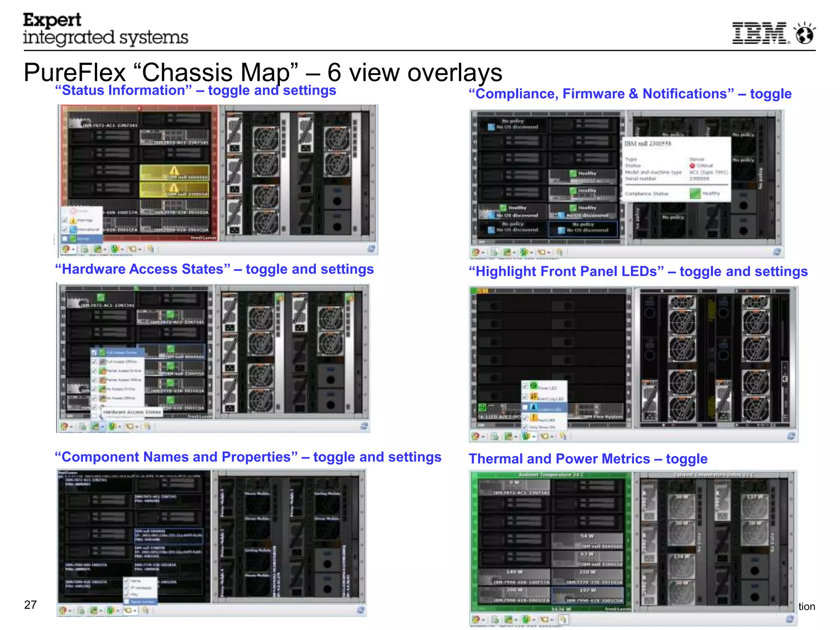Image resolution: width=840 pixels, height=630 pixels.
Task: Click status icon in Compliance panel toolbar
Action: click(x=475, y=252)
